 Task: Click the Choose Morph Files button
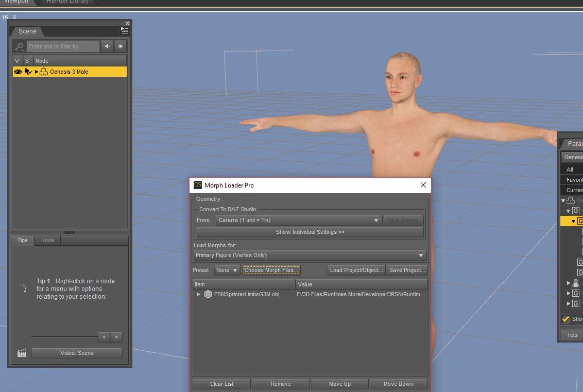tap(271, 270)
